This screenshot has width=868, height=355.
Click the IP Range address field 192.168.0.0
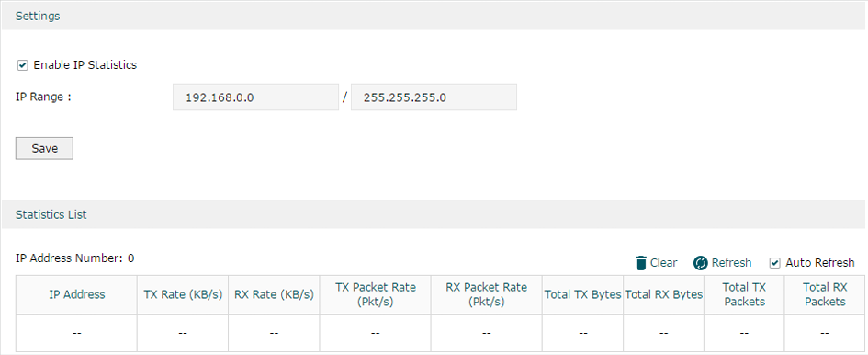pyautogui.click(x=255, y=97)
